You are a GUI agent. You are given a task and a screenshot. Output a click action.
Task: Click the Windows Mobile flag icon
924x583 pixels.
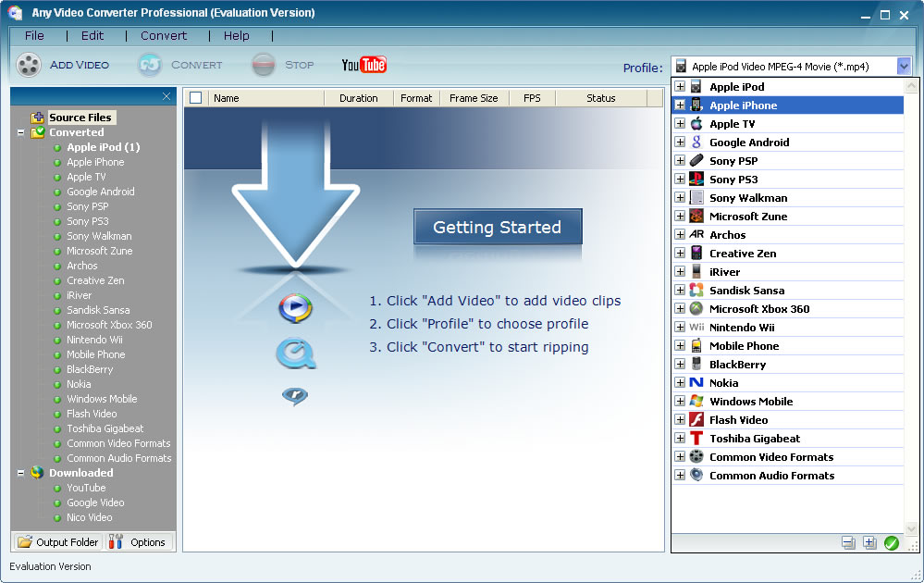click(696, 401)
